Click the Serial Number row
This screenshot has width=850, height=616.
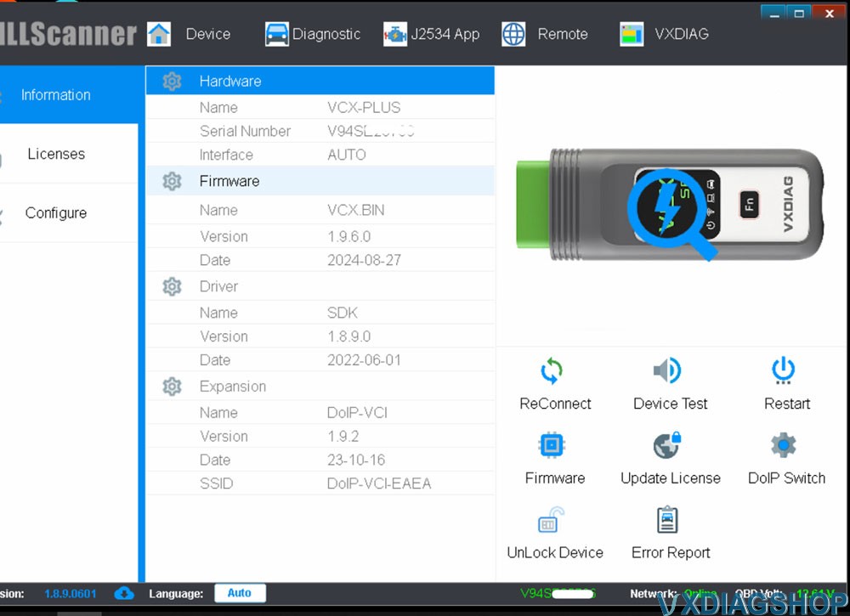coord(320,131)
